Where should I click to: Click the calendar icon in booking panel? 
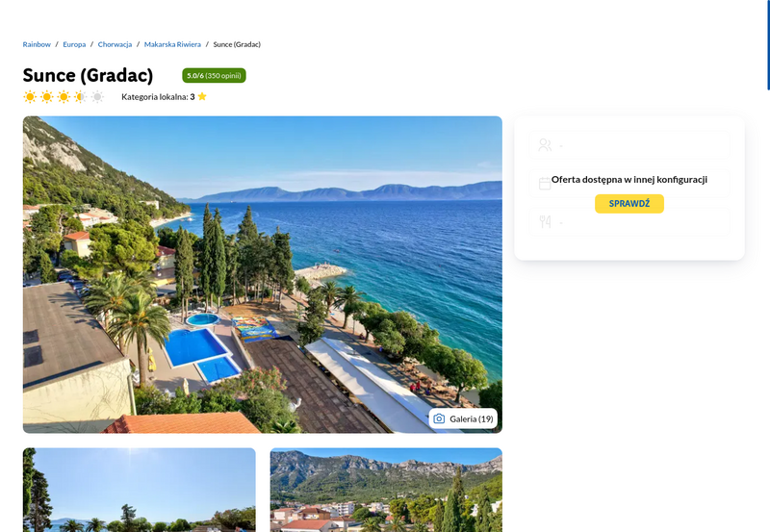tap(545, 183)
